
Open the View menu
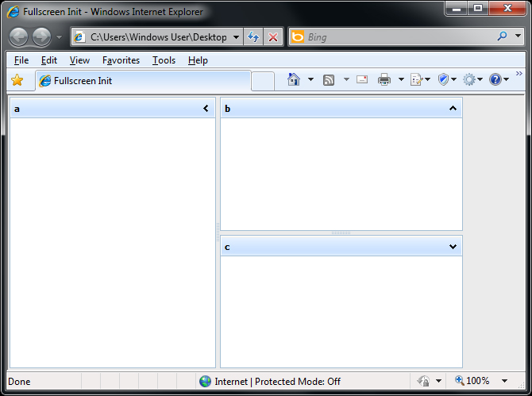[x=79, y=60]
